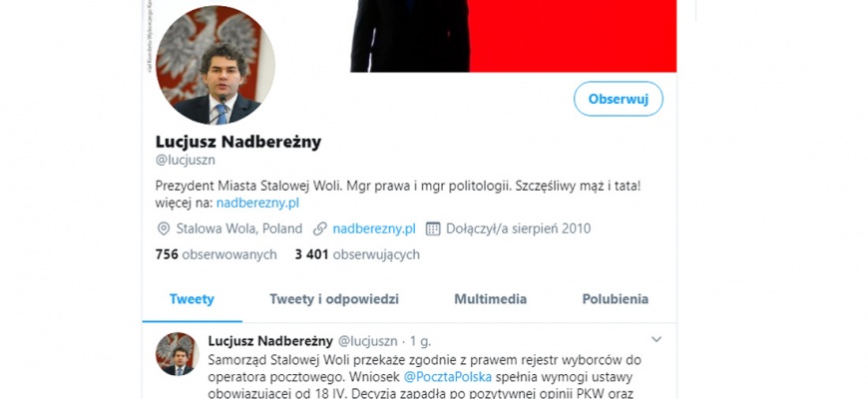868x399 pixels.
Task: Go to the Polubienia tab
Action: point(615,299)
